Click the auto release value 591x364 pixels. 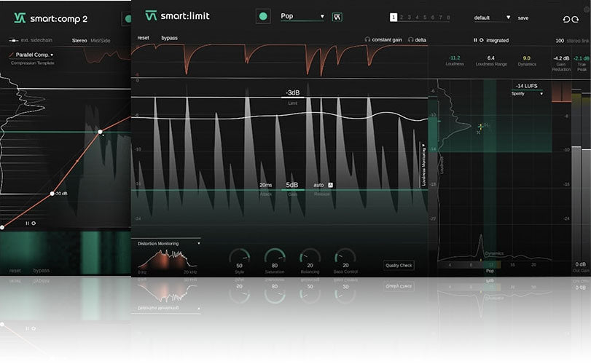click(x=318, y=185)
